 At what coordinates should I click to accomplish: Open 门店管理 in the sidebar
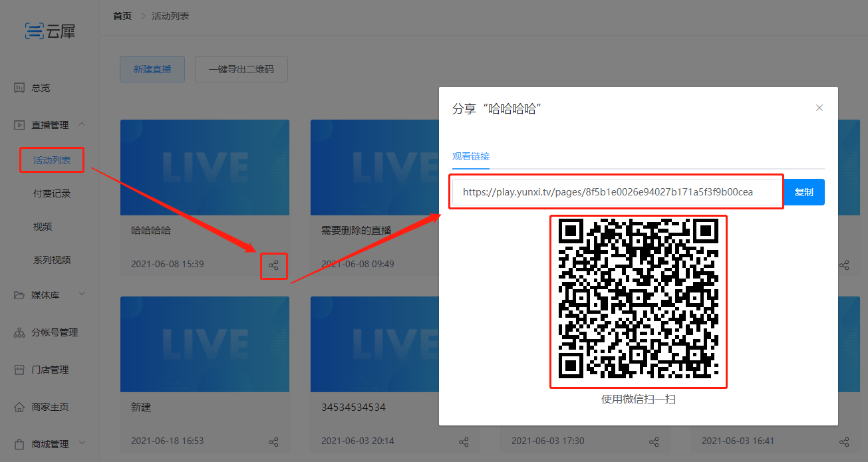coord(50,370)
